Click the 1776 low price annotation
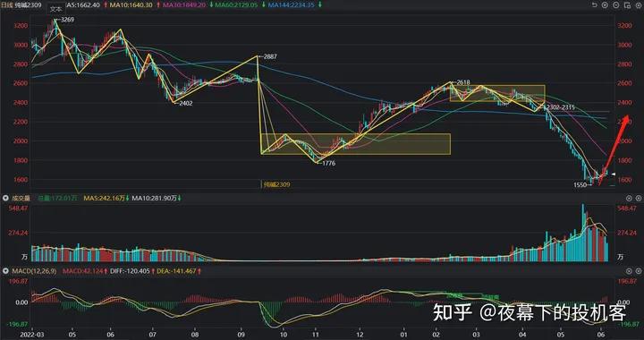Image resolution: width=644 pixels, height=340 pixels. pyautogui.click(x=328, y=164)
